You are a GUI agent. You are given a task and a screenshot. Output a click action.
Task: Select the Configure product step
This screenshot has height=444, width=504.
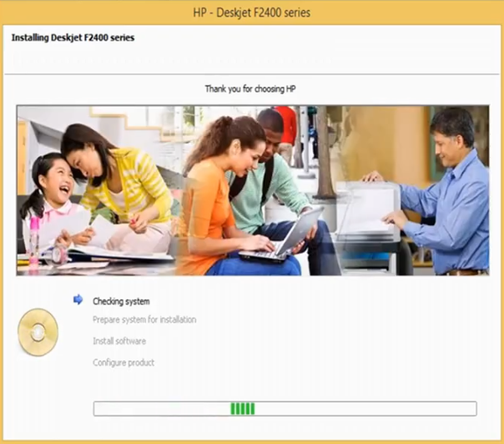pyautogui.click(x=123, y=363)
